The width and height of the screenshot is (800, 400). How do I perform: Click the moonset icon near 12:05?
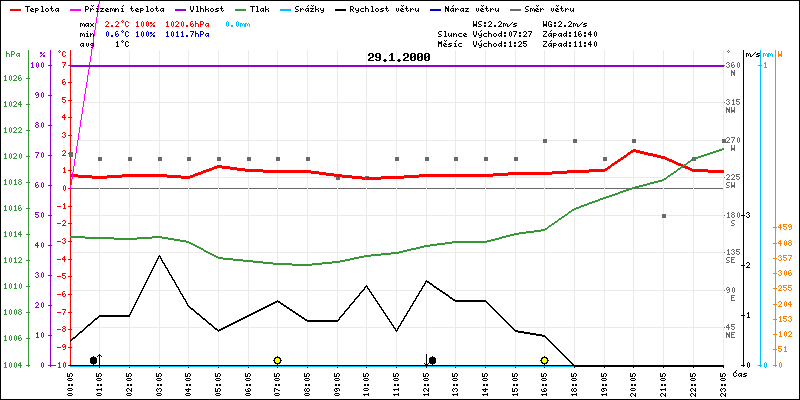point(431,360)
